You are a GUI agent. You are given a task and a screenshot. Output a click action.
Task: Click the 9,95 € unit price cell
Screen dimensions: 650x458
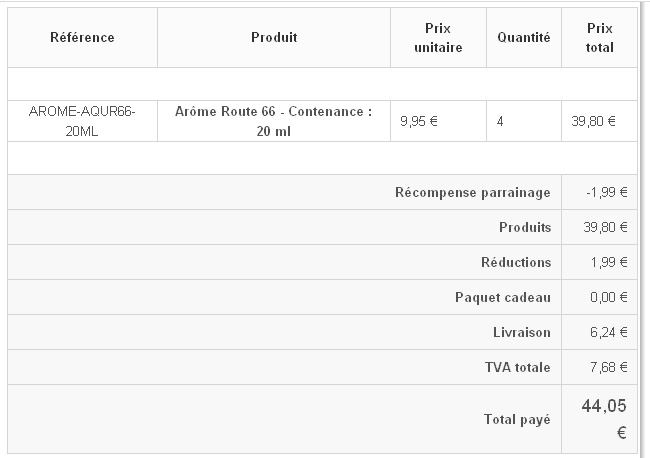[x=419, y=121]
